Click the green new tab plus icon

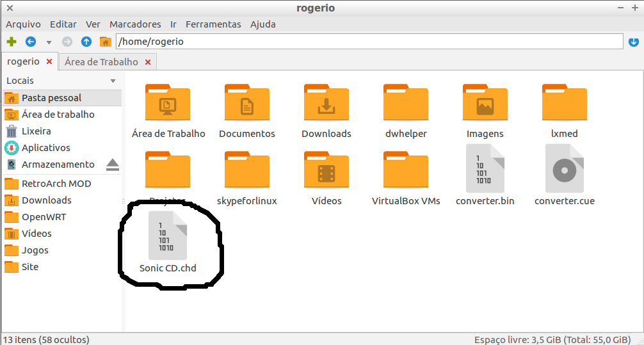tap(11, 42)
